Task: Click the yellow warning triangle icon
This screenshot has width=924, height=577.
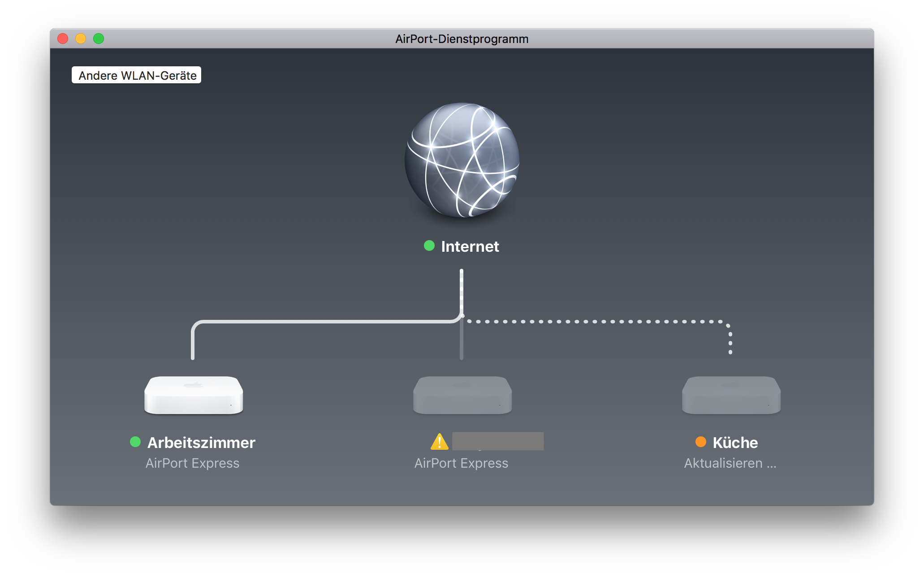Action: coord(440,442)
